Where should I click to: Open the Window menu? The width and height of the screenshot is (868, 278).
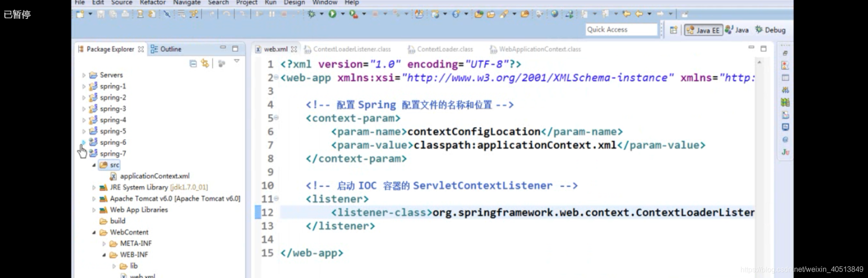[325, 2]
